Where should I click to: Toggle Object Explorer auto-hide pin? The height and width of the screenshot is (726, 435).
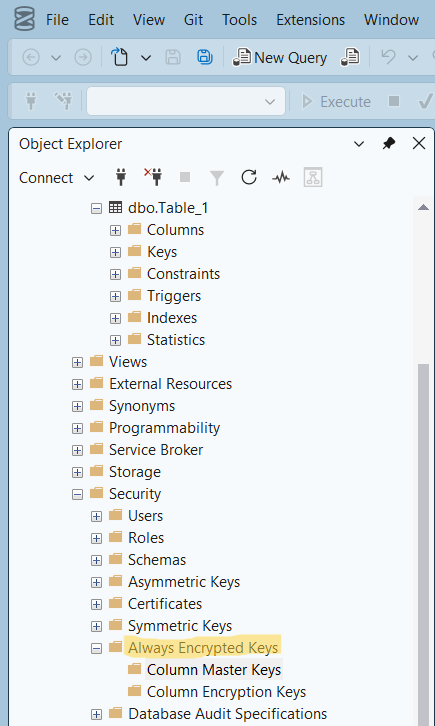point(389,144)
